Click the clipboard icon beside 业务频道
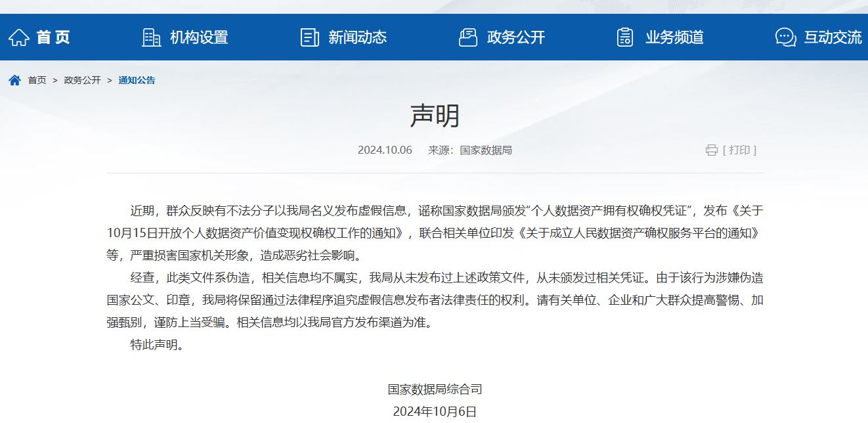Screen dimensions: 868x423 pos(626,37)
